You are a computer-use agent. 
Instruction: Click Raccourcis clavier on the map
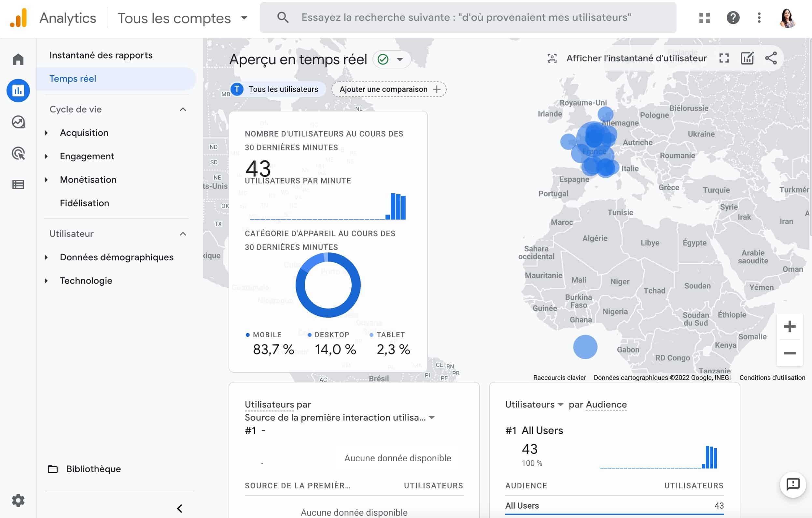(559, 378)
